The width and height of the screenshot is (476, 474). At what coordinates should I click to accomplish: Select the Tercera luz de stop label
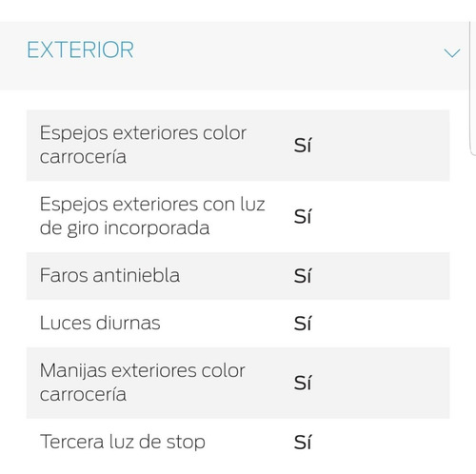123,442
